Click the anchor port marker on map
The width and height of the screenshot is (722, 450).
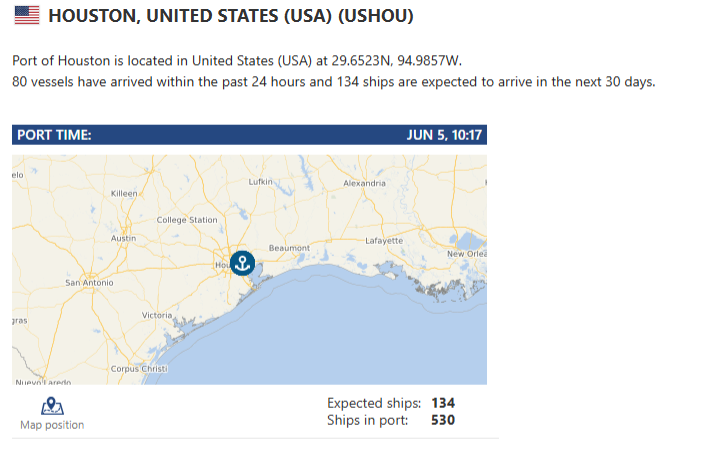pyautogui.click(x=242, y=263)
